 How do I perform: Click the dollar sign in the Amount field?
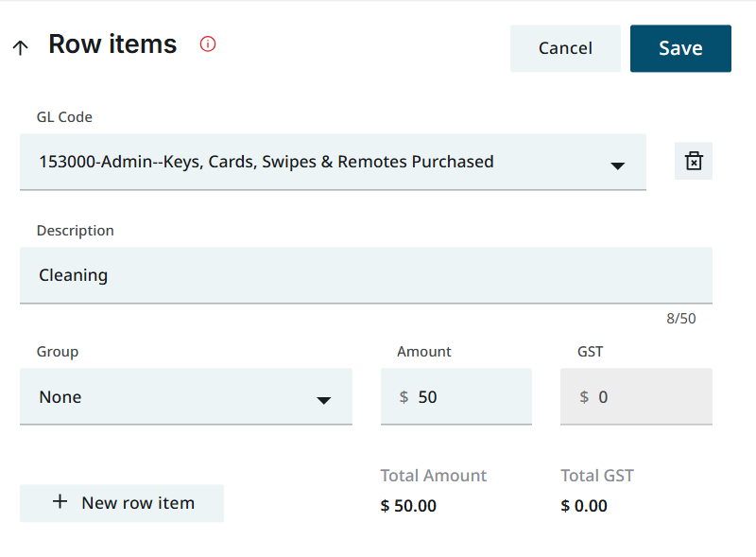tap(404, 397)
